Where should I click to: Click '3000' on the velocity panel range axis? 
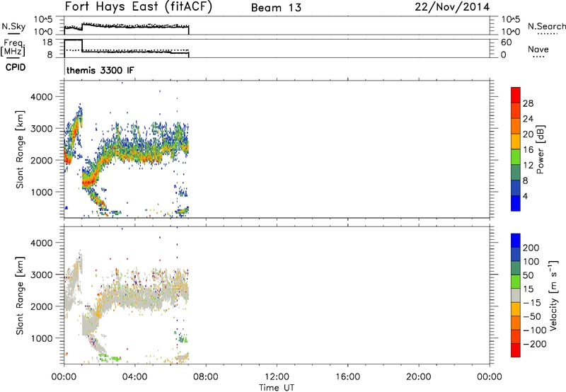(42, 275)
